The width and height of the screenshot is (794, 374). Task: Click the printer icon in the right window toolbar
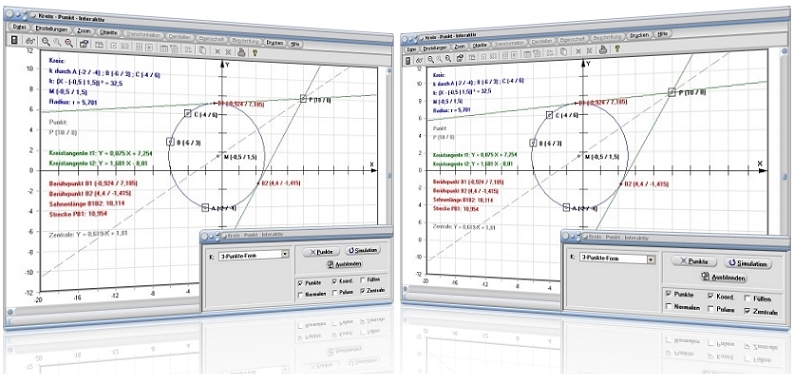click(603, 50)
